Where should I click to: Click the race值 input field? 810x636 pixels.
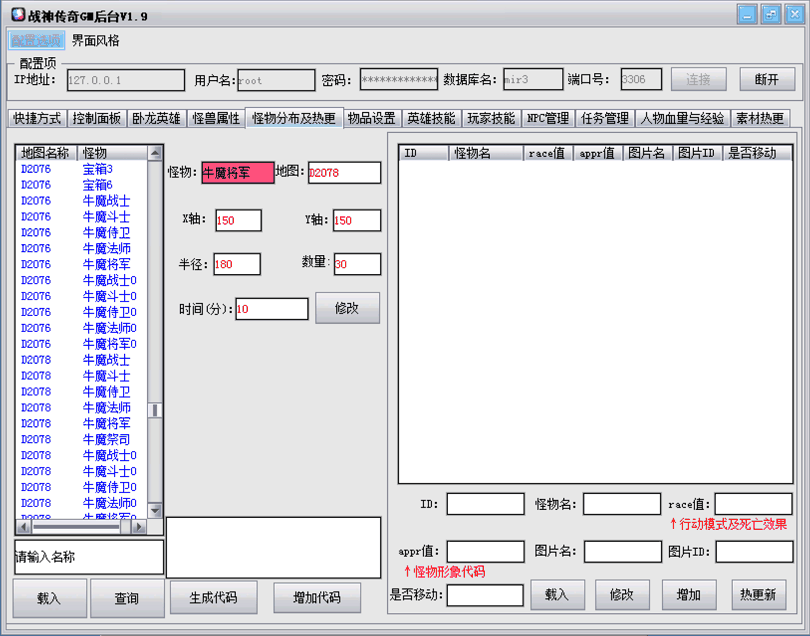754,504
